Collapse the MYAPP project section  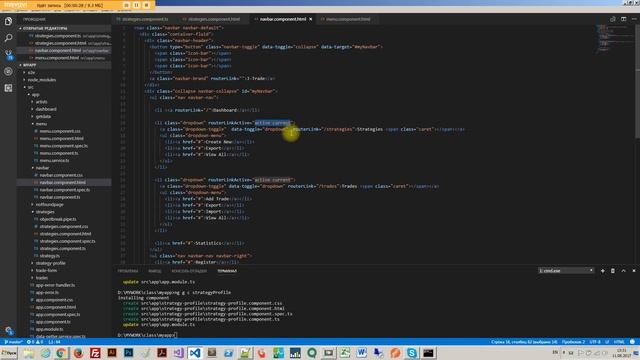(64, 65)
